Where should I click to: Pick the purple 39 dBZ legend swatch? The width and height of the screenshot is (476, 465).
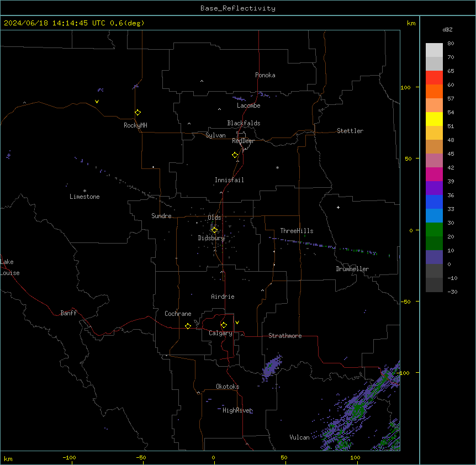434,188
